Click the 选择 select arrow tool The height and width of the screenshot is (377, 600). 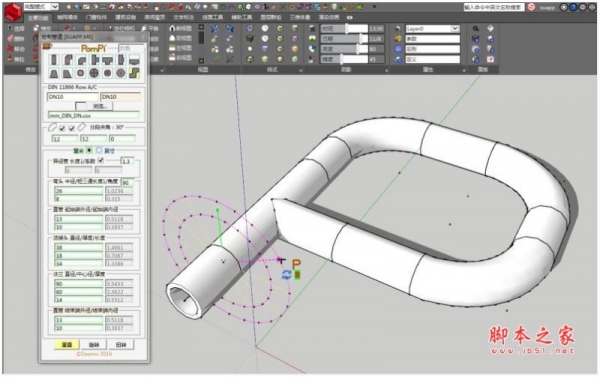pos(16,28)
